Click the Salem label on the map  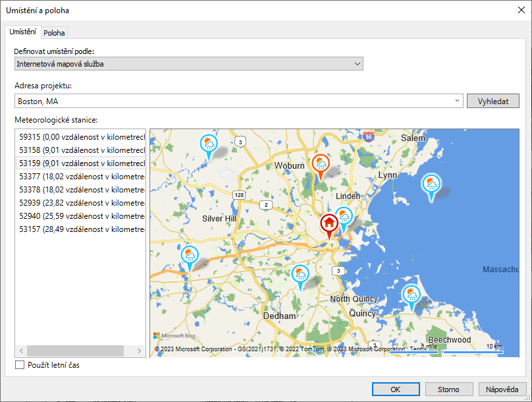point(413,138)
